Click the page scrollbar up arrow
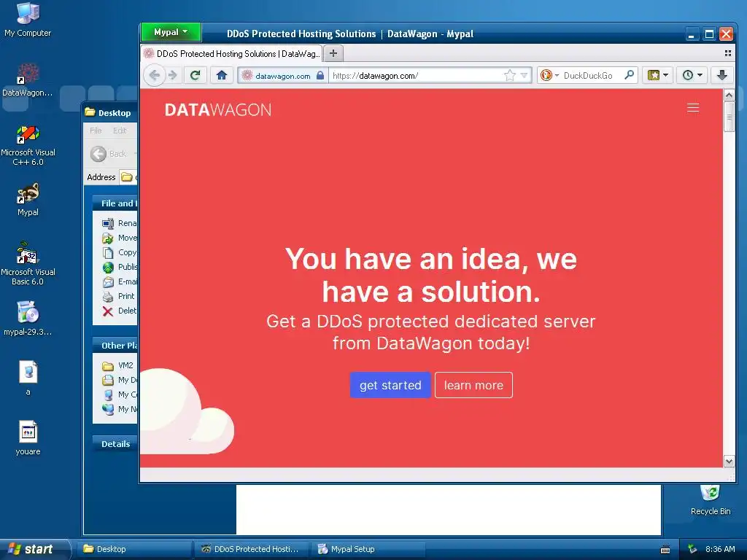The height and width of the screenshot is (560, 747). 729,96
